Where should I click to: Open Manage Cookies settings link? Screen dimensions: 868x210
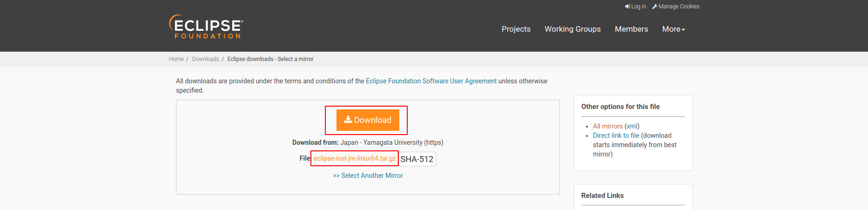click(679, 7)
